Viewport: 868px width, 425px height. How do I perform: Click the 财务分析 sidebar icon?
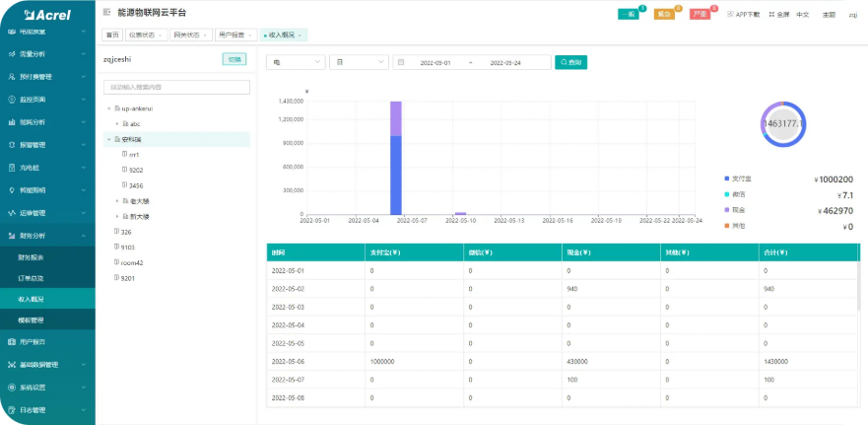tap(12, 236)
